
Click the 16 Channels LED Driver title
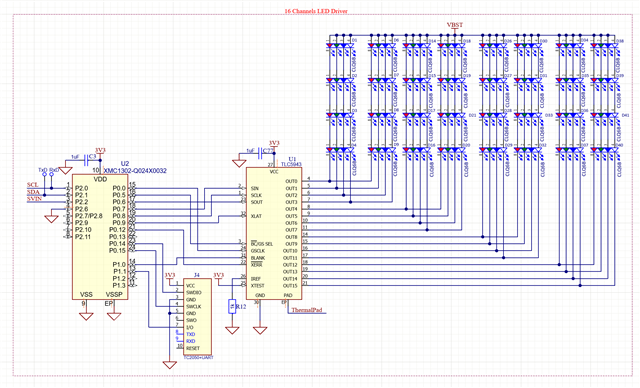pyautogui.click(x=316, y=11)
